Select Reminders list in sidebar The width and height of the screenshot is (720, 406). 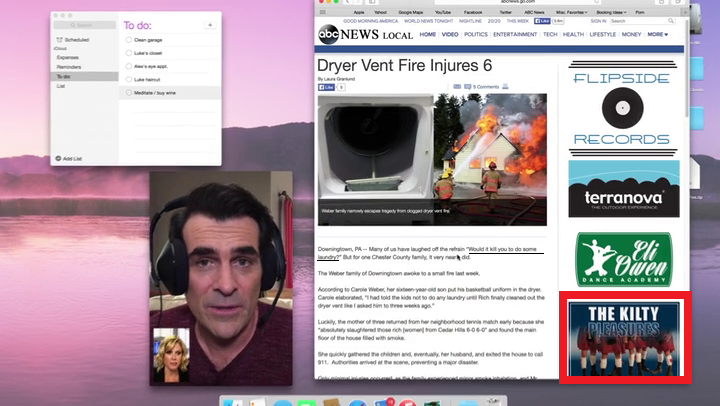(x=69, y=67)
